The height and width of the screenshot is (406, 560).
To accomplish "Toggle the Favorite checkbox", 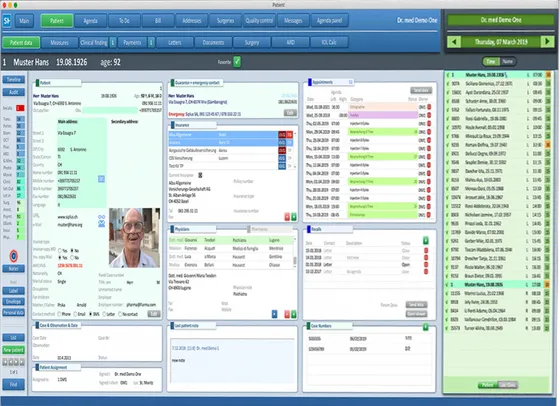I will click(237, 62).
